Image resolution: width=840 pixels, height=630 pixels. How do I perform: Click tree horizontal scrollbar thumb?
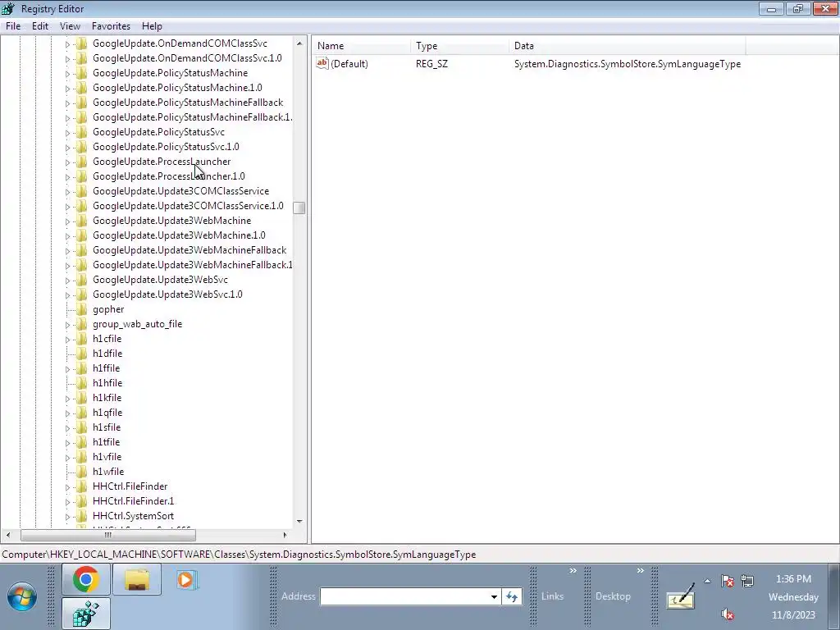tap(108, 535)
